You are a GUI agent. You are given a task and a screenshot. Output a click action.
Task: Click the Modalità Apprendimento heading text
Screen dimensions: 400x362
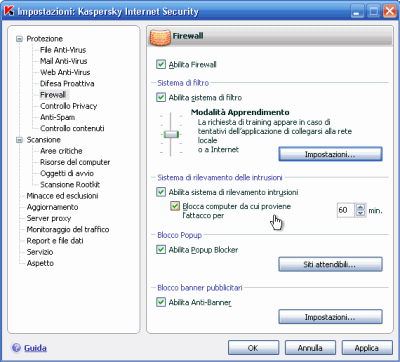(x=240, y=112)
